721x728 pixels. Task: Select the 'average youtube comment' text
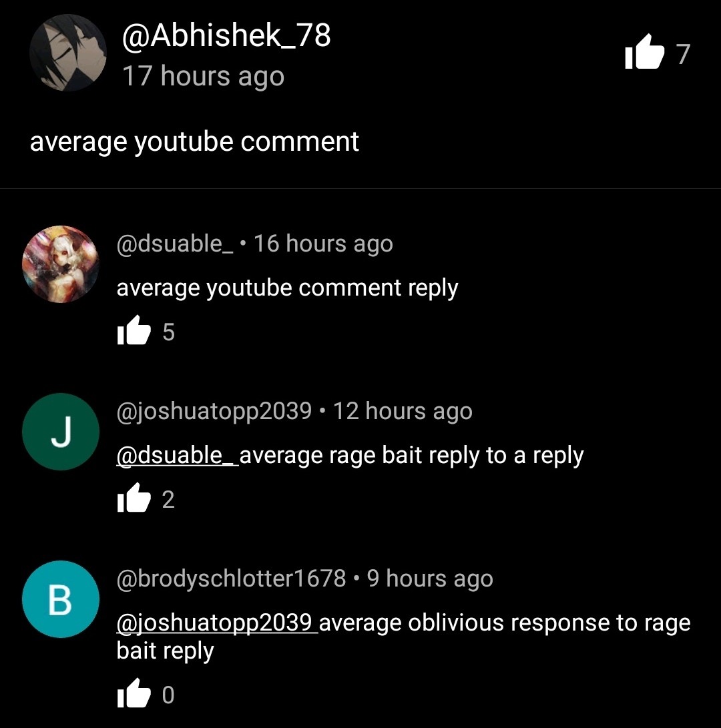[194, 142]
